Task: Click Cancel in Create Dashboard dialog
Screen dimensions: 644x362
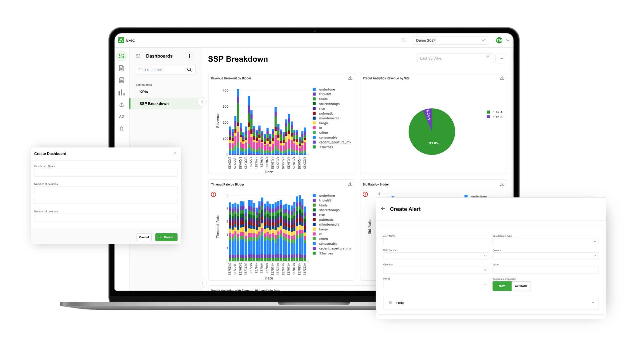Action: point(144,237)
